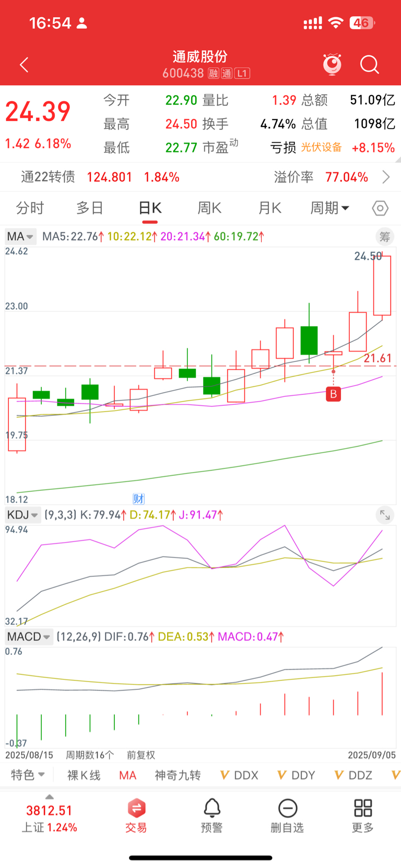Viewport: 401px width, 868px height.
Task: Tap the MA60 19.72 readout
Action: (x=239, y=237)
